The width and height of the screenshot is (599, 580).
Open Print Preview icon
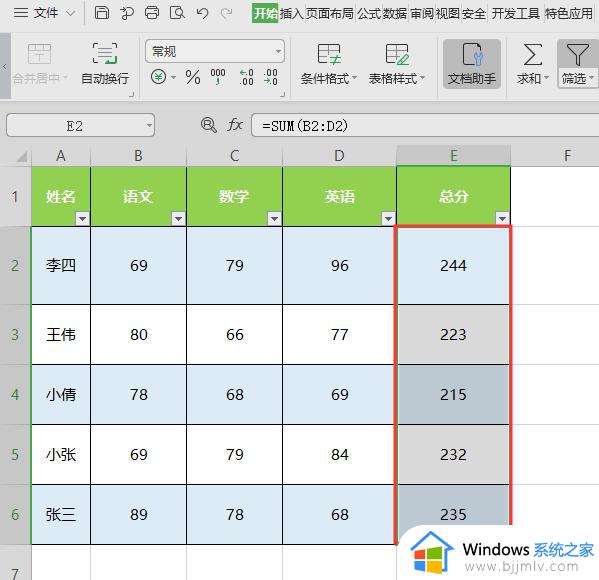point(177,13)
